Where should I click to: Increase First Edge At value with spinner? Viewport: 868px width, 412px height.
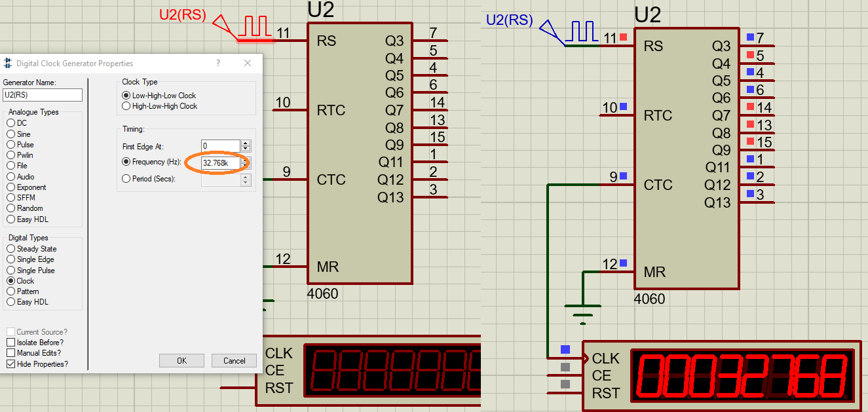(x=246, y=143)
